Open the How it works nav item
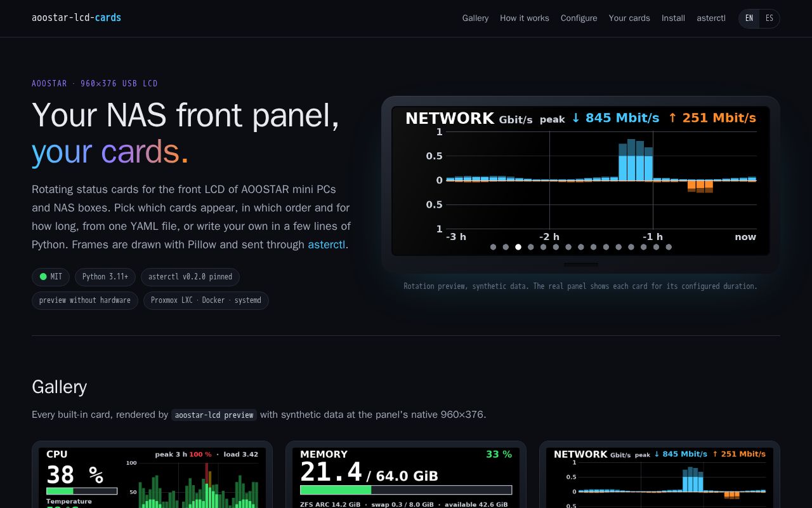The height and width of the screenshot is (508, 812). coord(525,18)
